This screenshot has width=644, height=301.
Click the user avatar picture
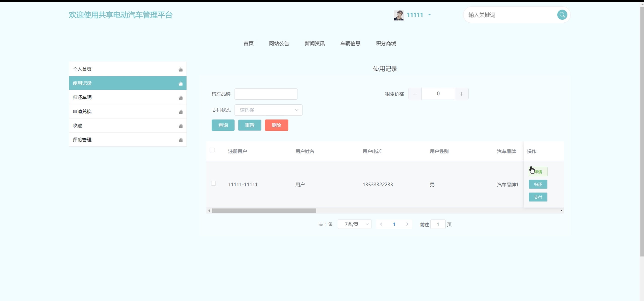point(399,15)
